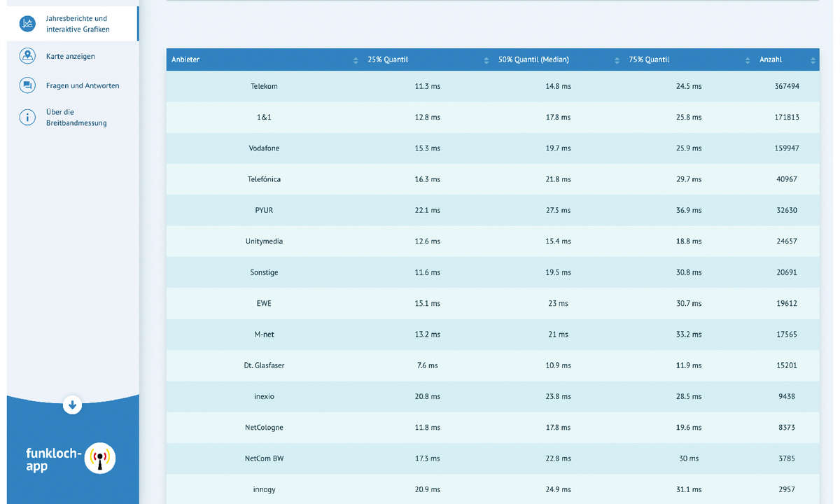The width and height of the screenshot is (840, 504).
Task: Sort by the 75% Quantil column
Action: 689,59
